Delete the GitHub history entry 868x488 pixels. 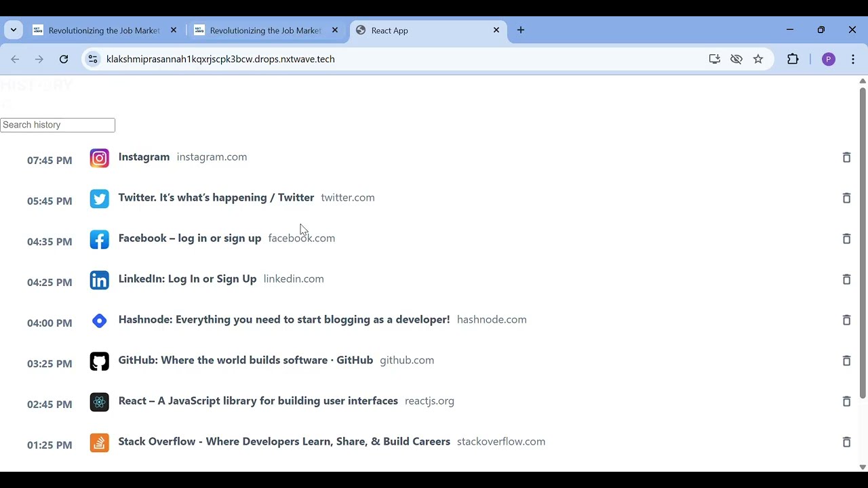846,361
